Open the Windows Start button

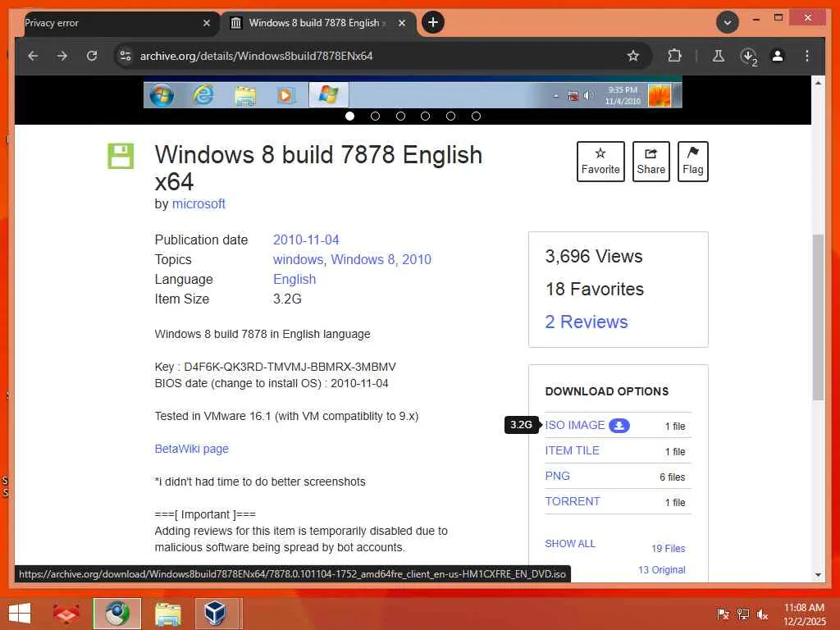(x=20, y=614)
